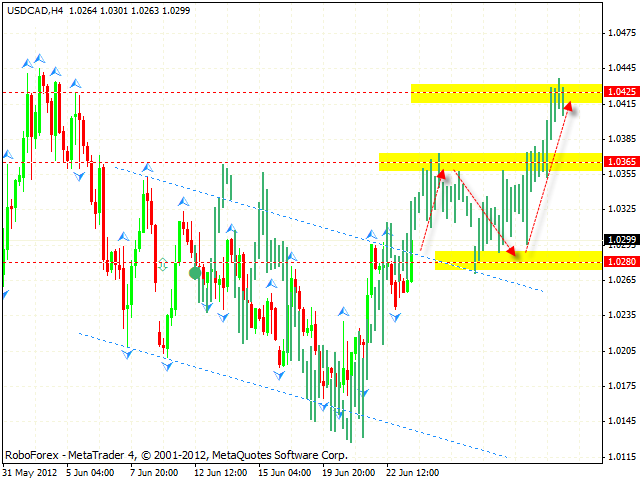
Task: Click the black 1.0299 current price tag
Action: pyautogui.click(x=621, y=240)
